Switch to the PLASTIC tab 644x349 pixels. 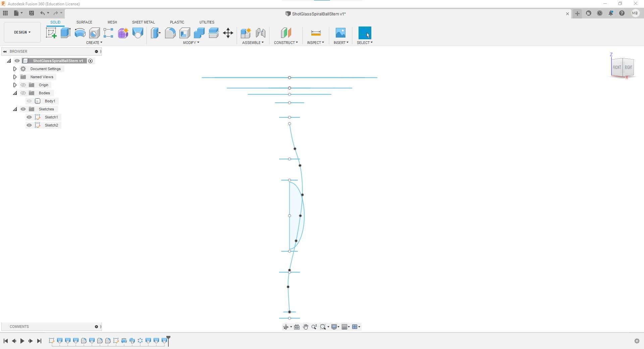tap(177, 22)
